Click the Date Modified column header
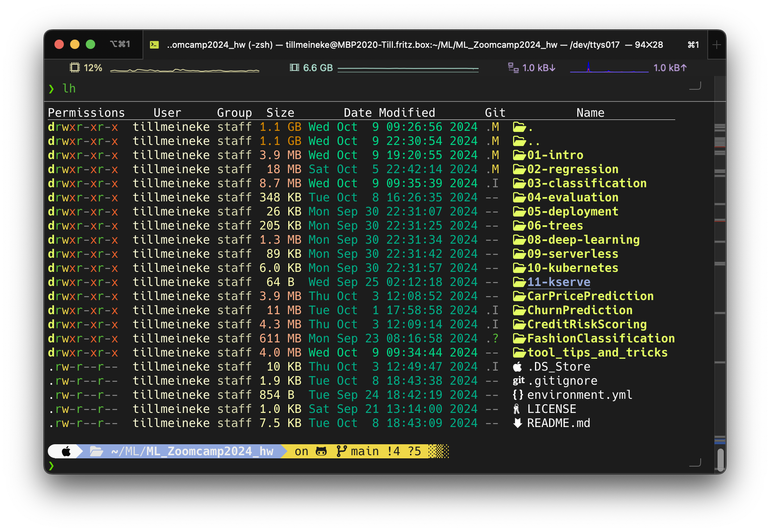Viewport: 770px width, 532px height. click(x=389, y=113)
